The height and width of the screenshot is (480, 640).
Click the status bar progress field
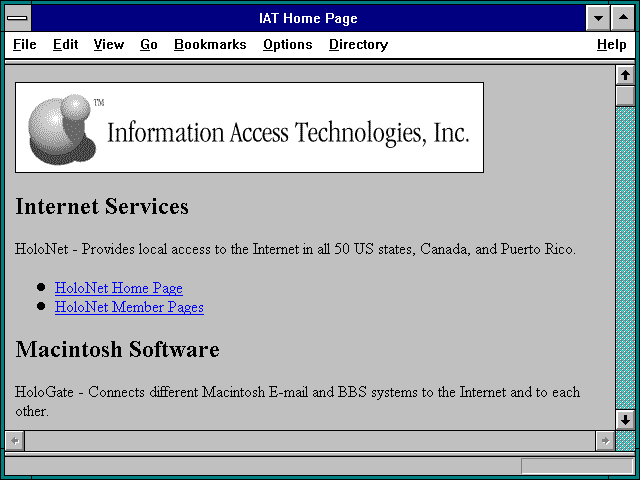pyautogui.click(x=577, y=466)
